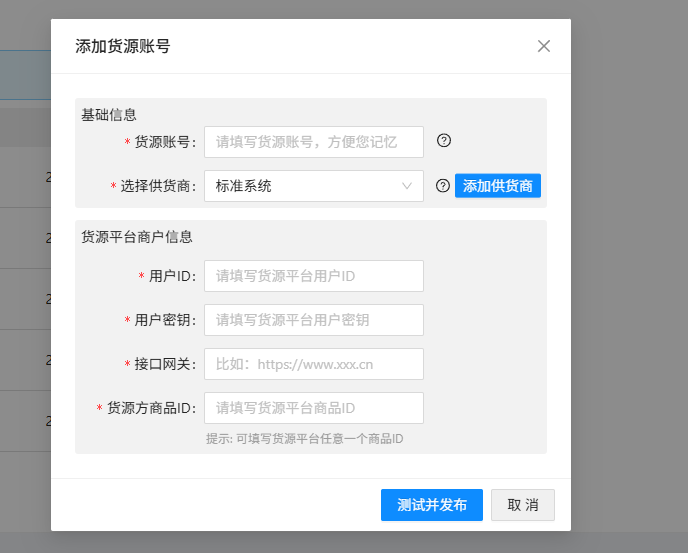
Task: Click the 测试并发布 button
Action: 432,505
